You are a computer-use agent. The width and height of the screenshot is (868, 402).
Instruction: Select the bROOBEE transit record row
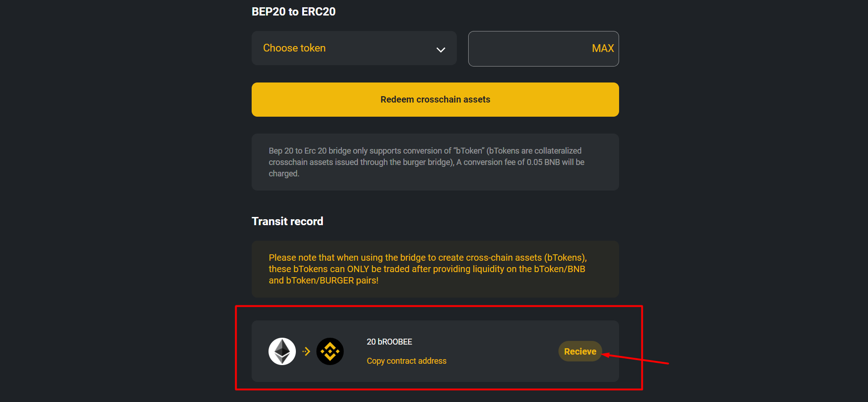point(435,351)
